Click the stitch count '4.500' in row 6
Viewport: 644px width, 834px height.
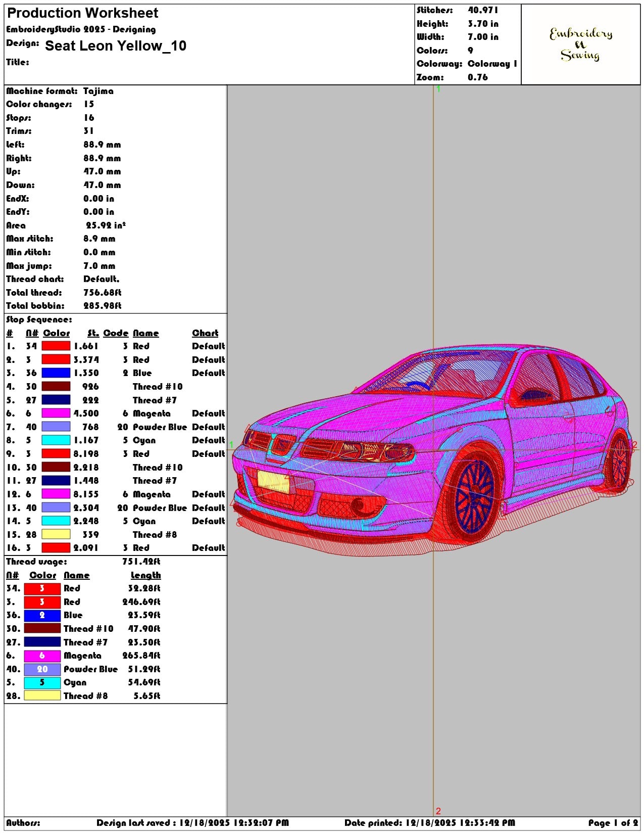pyautogui.click(x=86, y=413)
